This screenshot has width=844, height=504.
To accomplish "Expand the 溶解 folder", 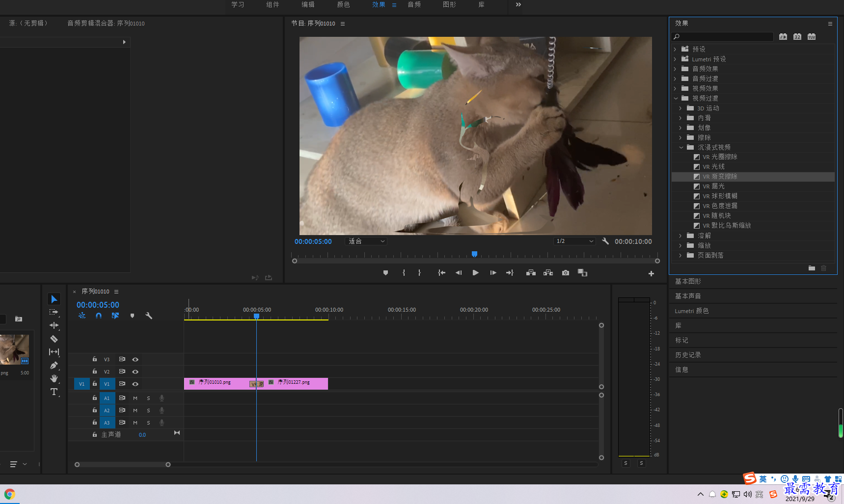I will (x=681, y=236).
